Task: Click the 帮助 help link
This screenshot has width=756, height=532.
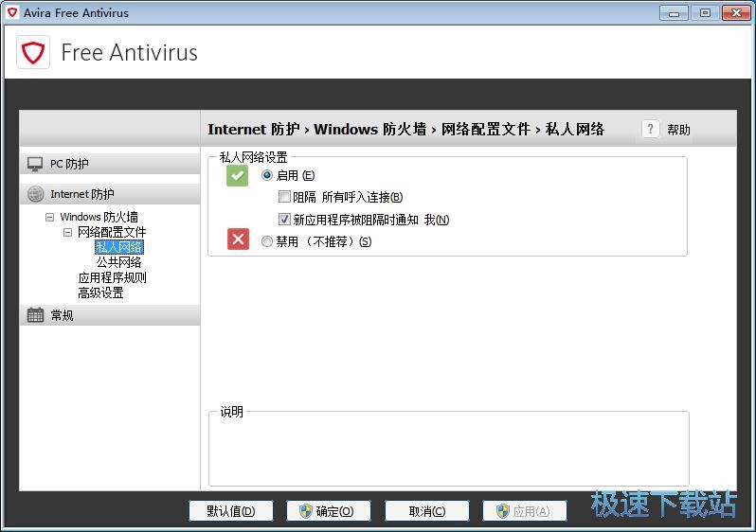Action: tap(678, 130)
